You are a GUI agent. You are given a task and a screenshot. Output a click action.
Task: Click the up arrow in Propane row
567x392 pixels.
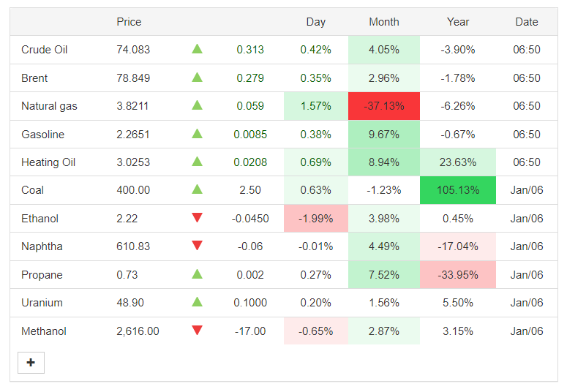pyautogui.click(x=197, y=274)
